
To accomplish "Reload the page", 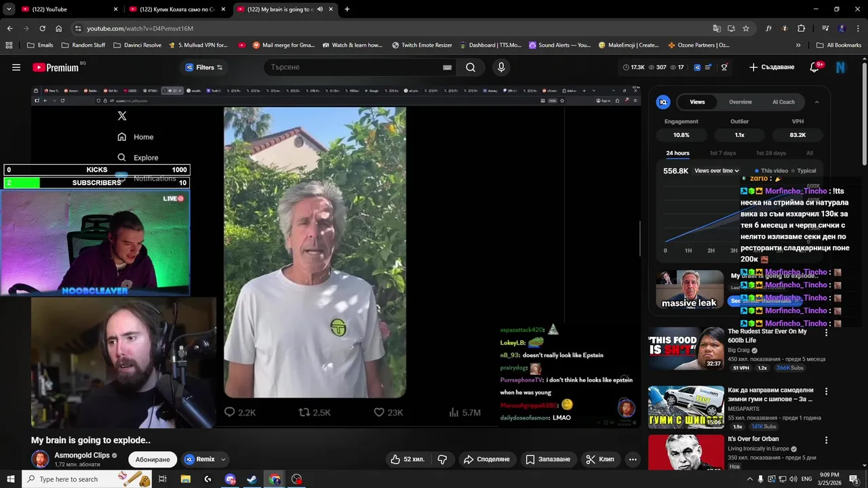I will 42,28.
